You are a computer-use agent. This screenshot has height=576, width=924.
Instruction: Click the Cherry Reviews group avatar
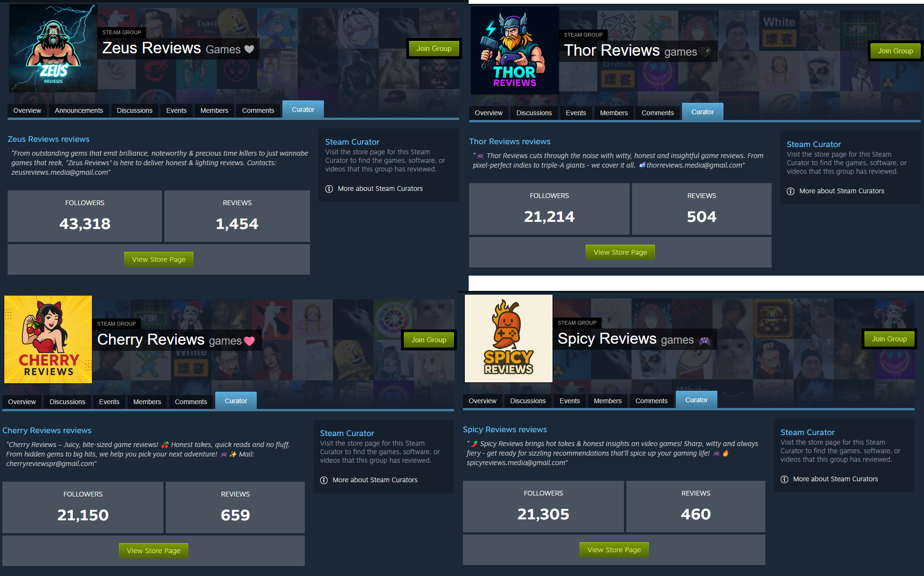point(48,339)
